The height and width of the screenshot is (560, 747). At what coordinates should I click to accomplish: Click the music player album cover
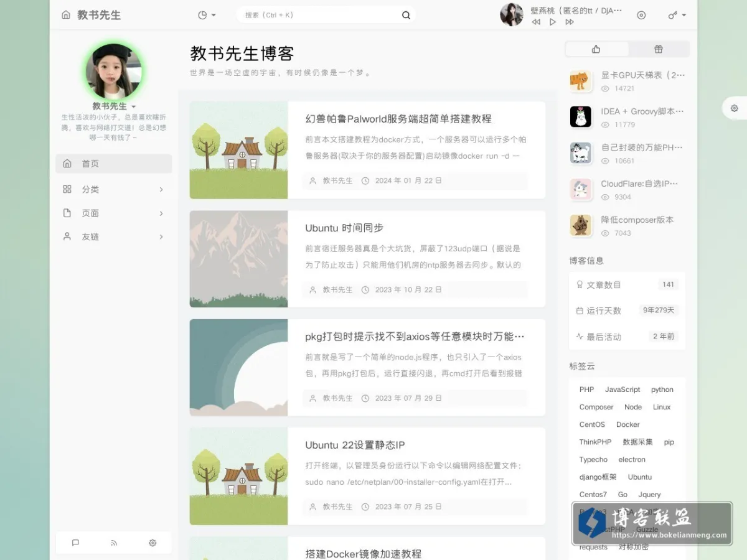pyautogui.click(x=512, y=15)
